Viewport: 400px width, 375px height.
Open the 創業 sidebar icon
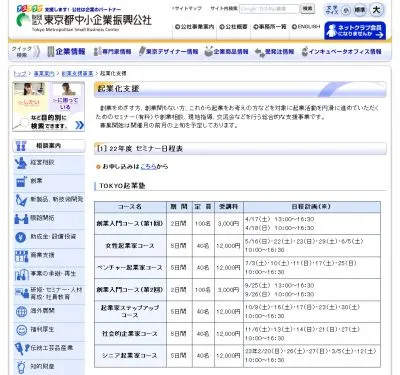click(21, 181)
